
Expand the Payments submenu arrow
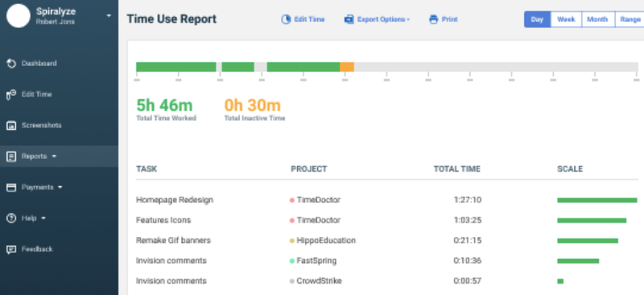[60, 187]
